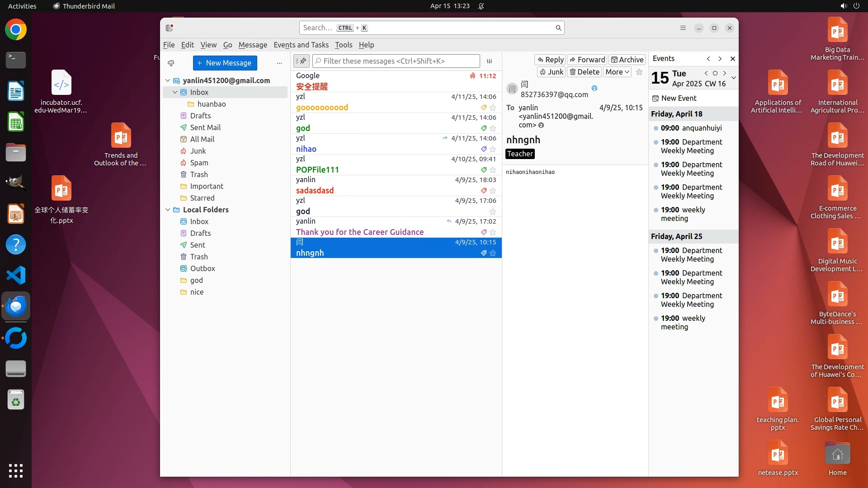Click the search magnifier icon
The width and height of the screenshot is (868, 488).
coord(558,28)
